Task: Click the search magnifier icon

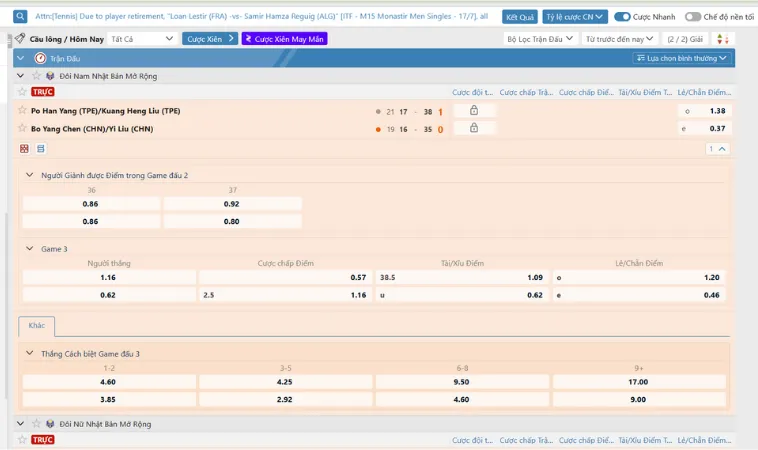Action: pos(21,16)
